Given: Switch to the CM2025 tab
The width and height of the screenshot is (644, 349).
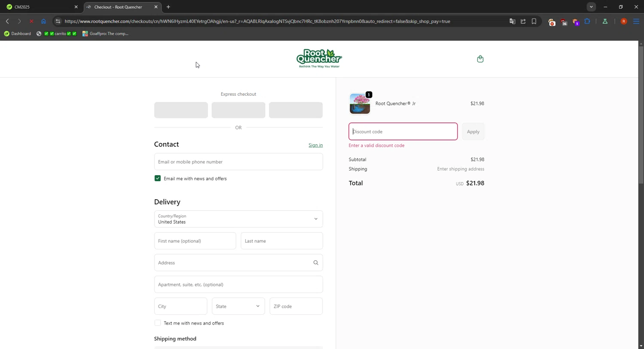Looking at the screenshot, I should pyautogui.click(x=42, y=7).
